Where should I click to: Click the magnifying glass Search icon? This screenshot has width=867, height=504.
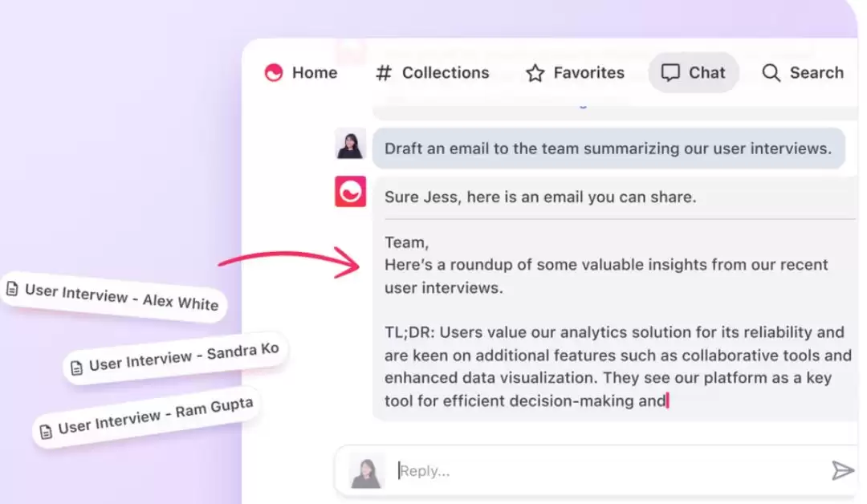tap(771, 73)
